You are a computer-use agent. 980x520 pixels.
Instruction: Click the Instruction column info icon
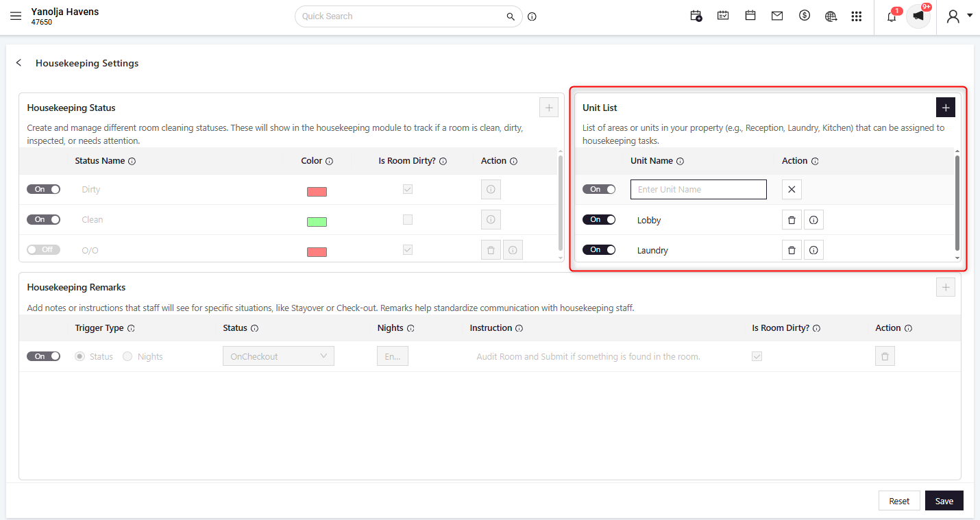click(519, 328)
